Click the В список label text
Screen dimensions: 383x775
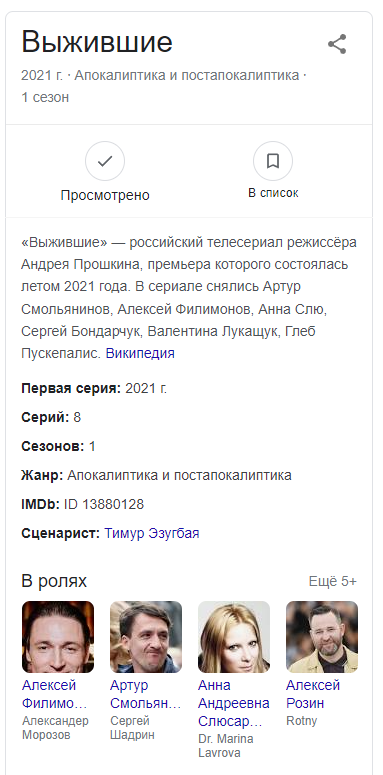click(x=273, y=193)
